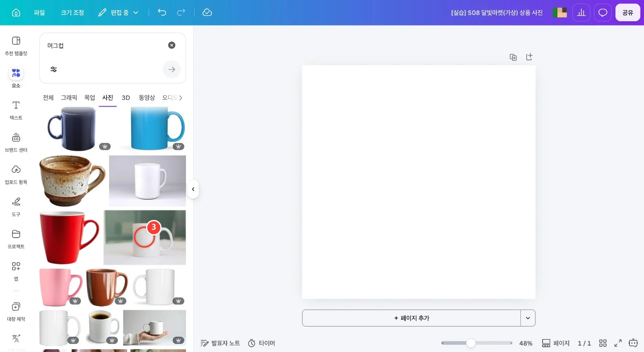This screenshot has height=352, width=644.
Task: Open the 업로드 항목 sidebar panel
Action: click(x=16, y=175)
